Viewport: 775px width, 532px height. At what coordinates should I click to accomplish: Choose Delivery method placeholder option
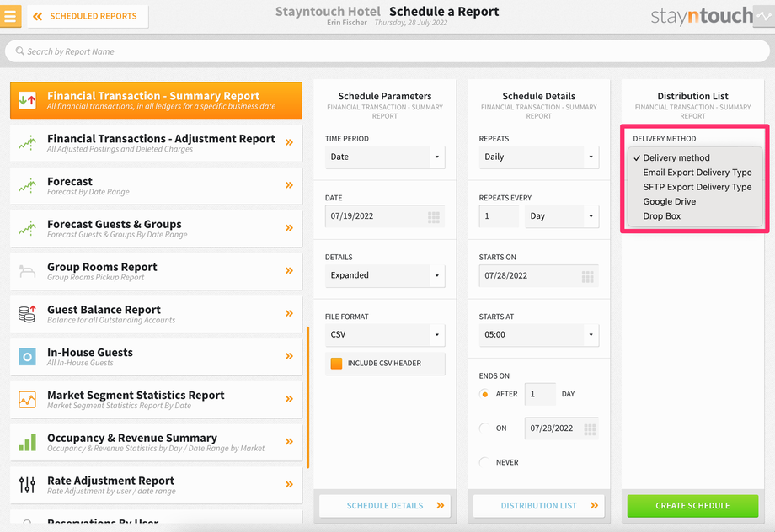[x=695, y=157]
